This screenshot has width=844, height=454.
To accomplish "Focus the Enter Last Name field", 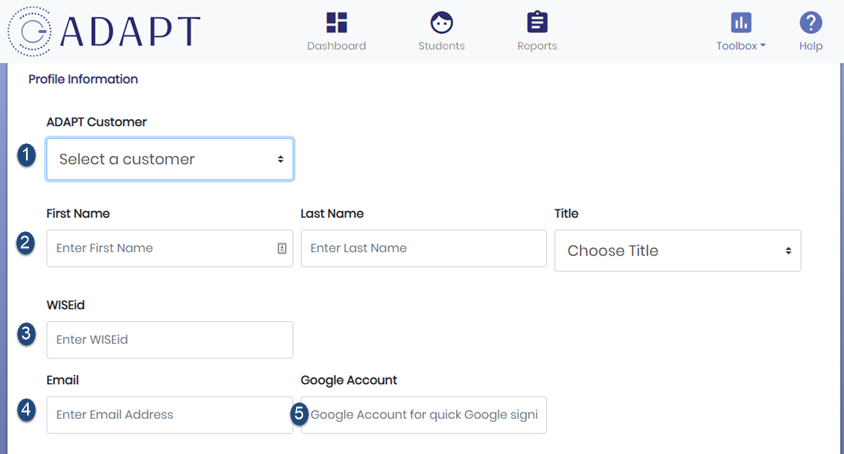I will pyautogui.click(x=424, y=248).
